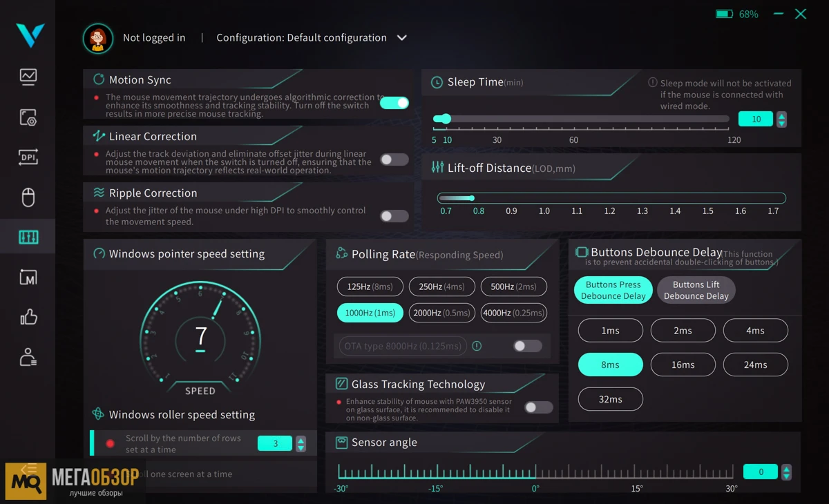Open the performance monitor sidebar icon
The height and width of the screenshot is (504, 829).
[28, 76]
